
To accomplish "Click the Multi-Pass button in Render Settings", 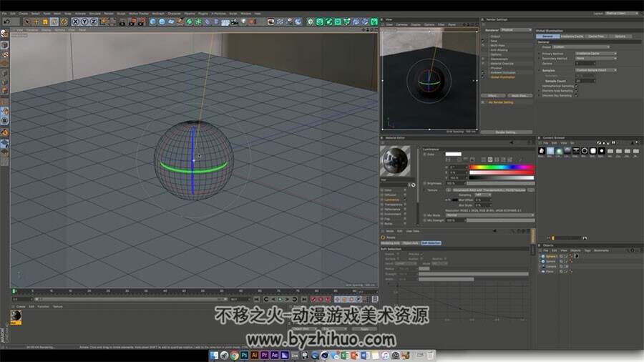I will pos(519,96).
